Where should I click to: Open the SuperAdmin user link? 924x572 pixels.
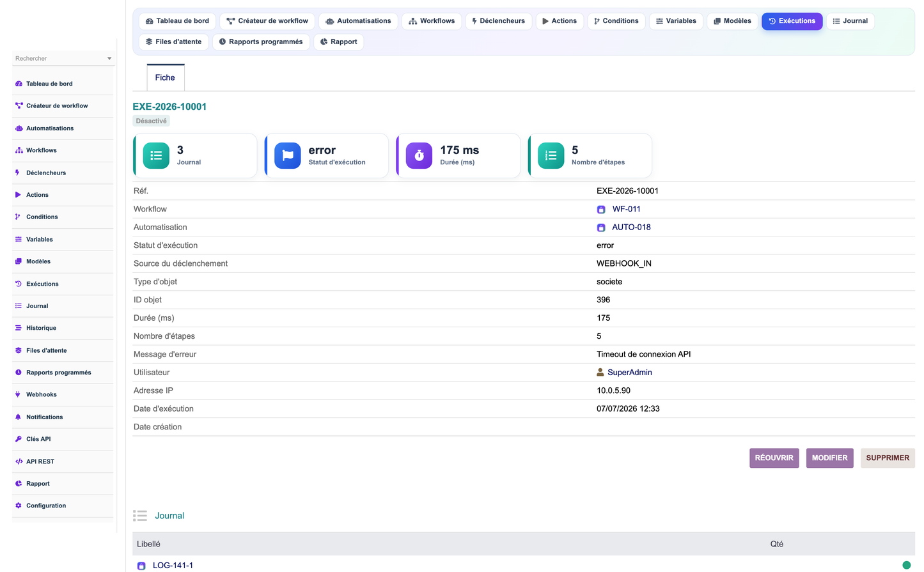click(x=629, y=372)
